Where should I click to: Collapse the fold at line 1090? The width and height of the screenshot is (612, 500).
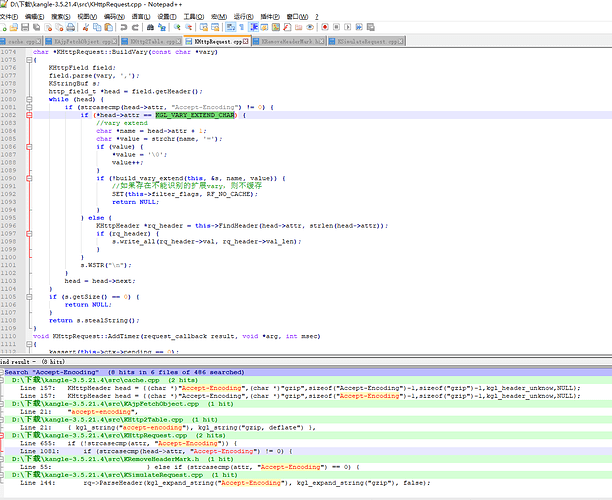coord(29,178)
